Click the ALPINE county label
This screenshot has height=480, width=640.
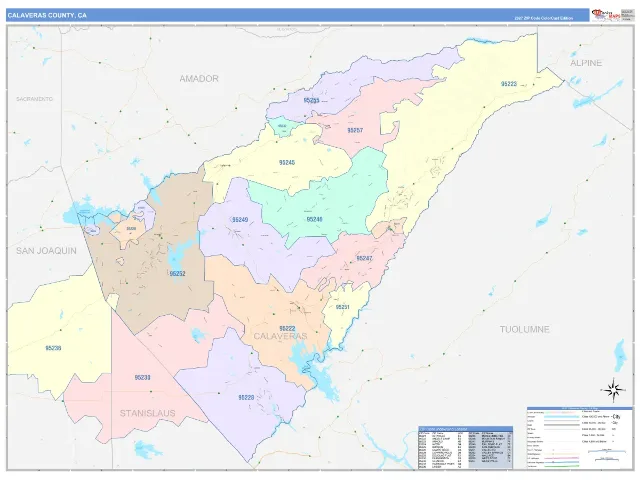pyautogui.click(x=586, y=63)
